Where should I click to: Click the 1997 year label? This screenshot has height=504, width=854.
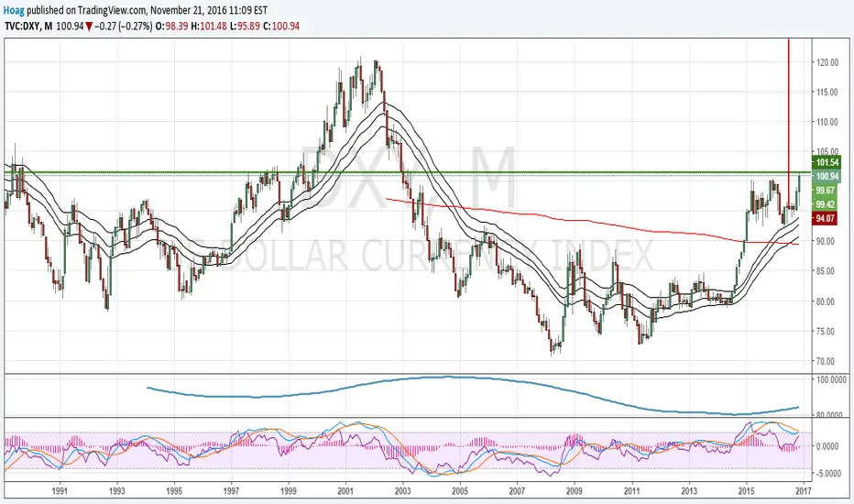[x=232, y=491]
